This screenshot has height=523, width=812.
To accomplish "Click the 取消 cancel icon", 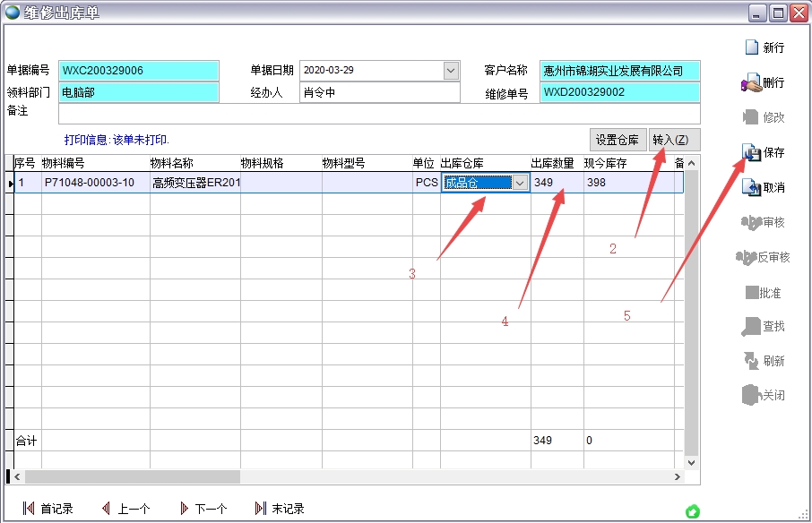I will point(761,187).
